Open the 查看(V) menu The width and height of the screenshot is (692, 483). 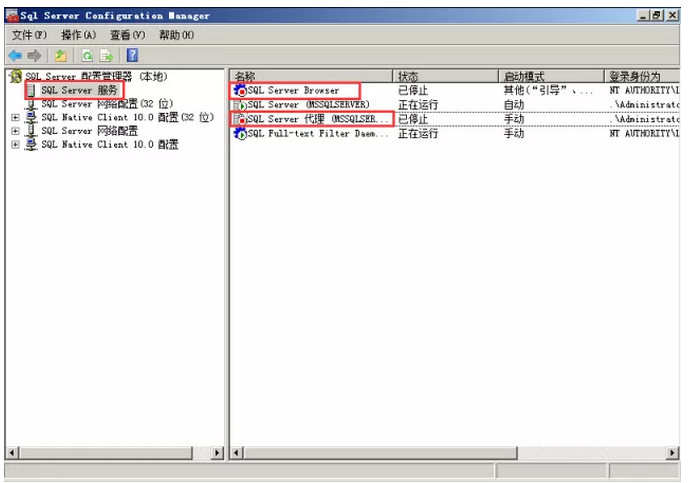pos(127,35)
